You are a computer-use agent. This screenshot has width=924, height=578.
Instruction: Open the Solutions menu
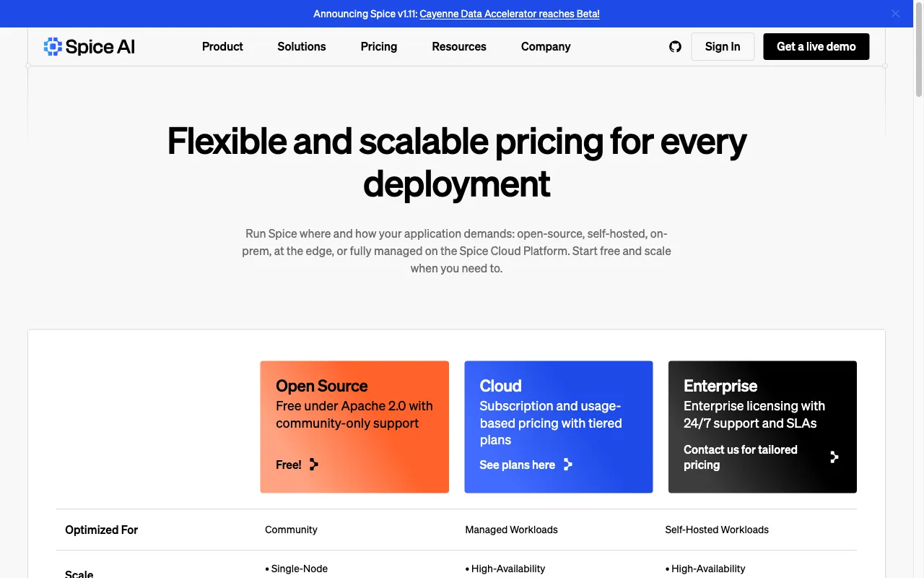pos(302,46)
